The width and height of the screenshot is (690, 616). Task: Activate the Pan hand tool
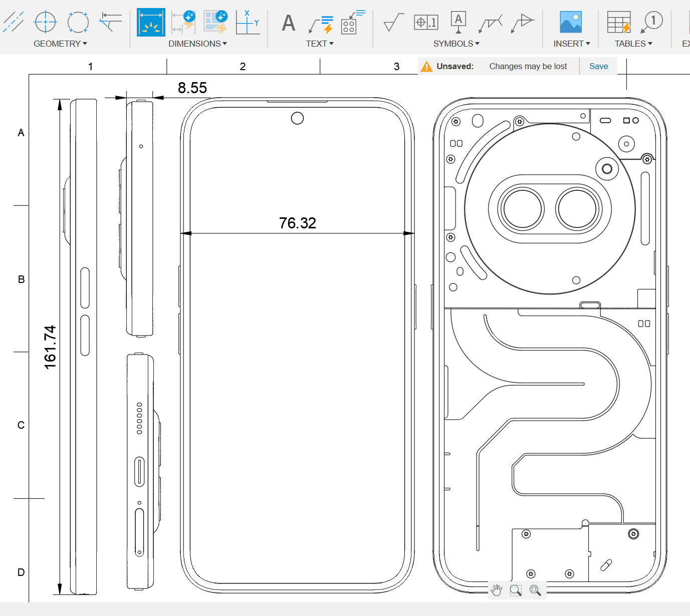click(x=497, y=590)
